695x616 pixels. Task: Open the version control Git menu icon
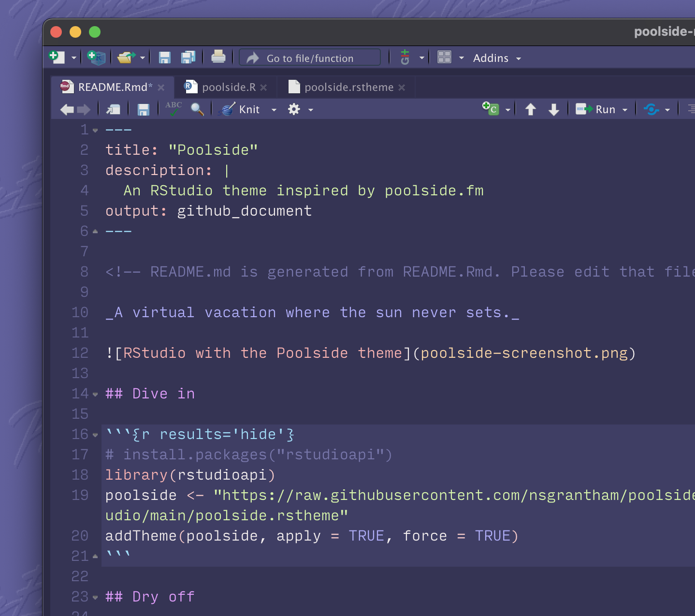click(x=405, y=58)
